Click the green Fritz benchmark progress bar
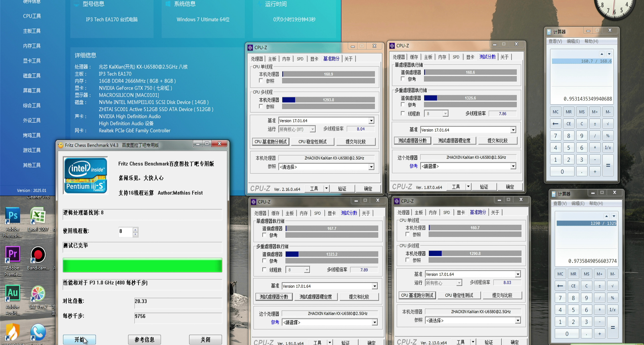Viewport: 644px width, 345px height. (142, 265)
